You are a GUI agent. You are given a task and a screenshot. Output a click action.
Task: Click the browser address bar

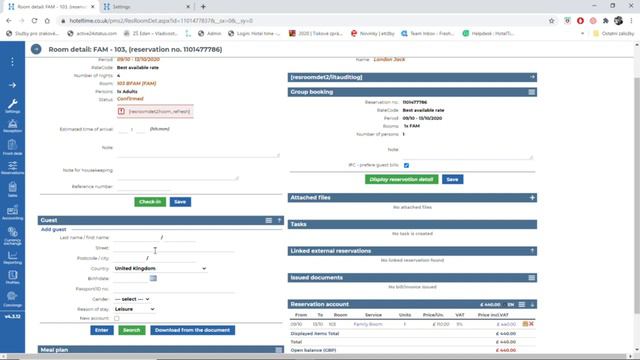click(302, 20)
